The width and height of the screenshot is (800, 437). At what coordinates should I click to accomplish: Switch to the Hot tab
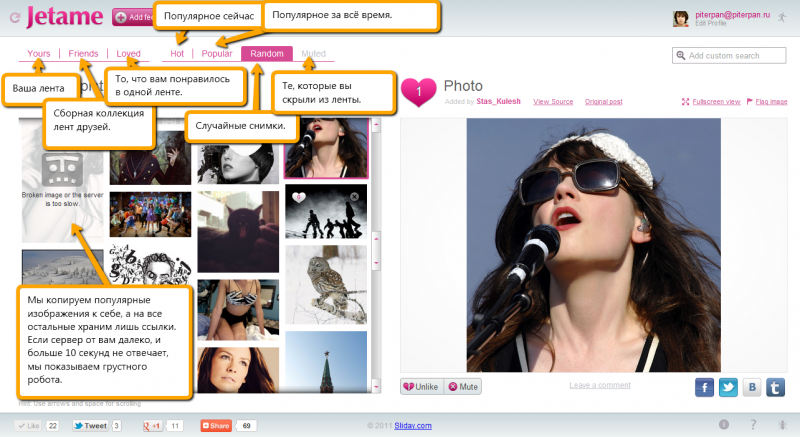pos(177,54)
